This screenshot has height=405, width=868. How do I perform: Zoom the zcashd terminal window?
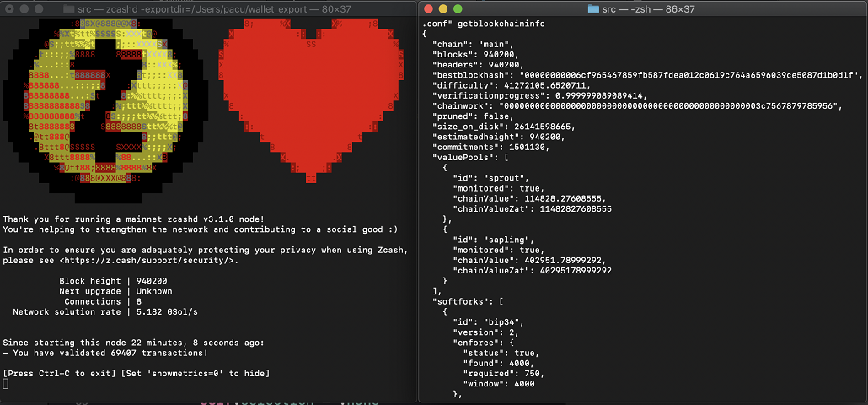pyautogui.click(x=39, y=9)
